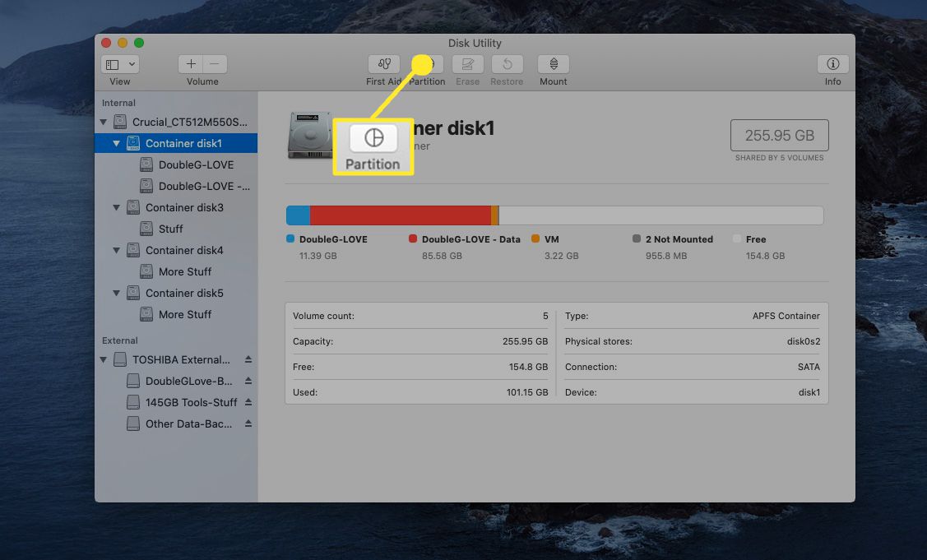Collapse the TOSHIBA External disclosure triangle
The height and width of the screenshot is (560, 927).
coord(104,360)
